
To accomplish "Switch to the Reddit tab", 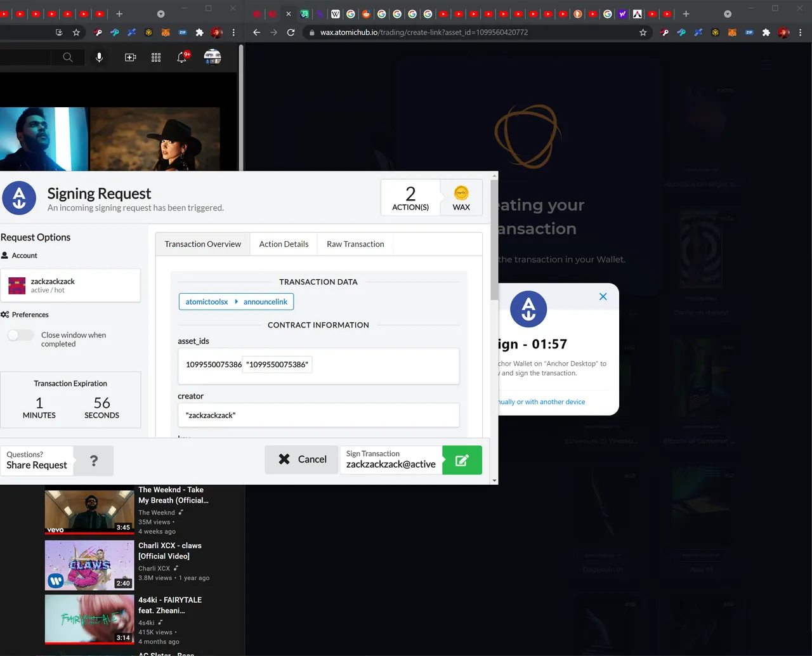I will pos(366,14).
